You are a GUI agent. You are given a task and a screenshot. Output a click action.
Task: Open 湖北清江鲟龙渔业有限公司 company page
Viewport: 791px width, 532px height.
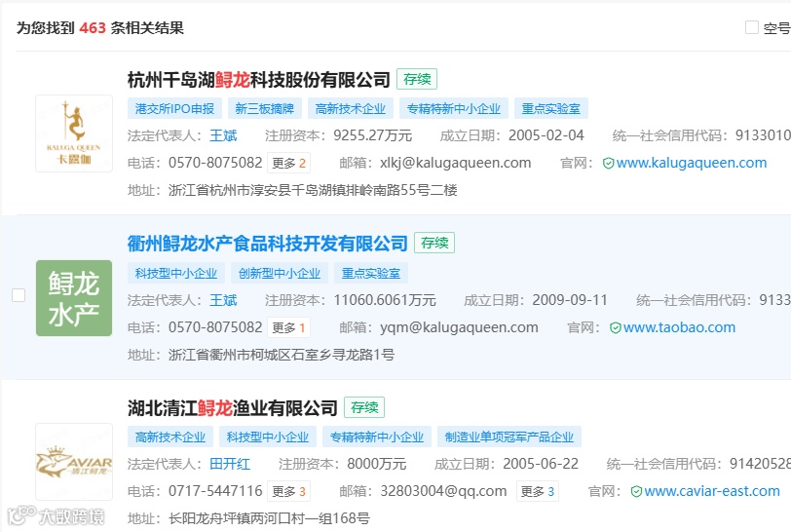coord(233,408)
